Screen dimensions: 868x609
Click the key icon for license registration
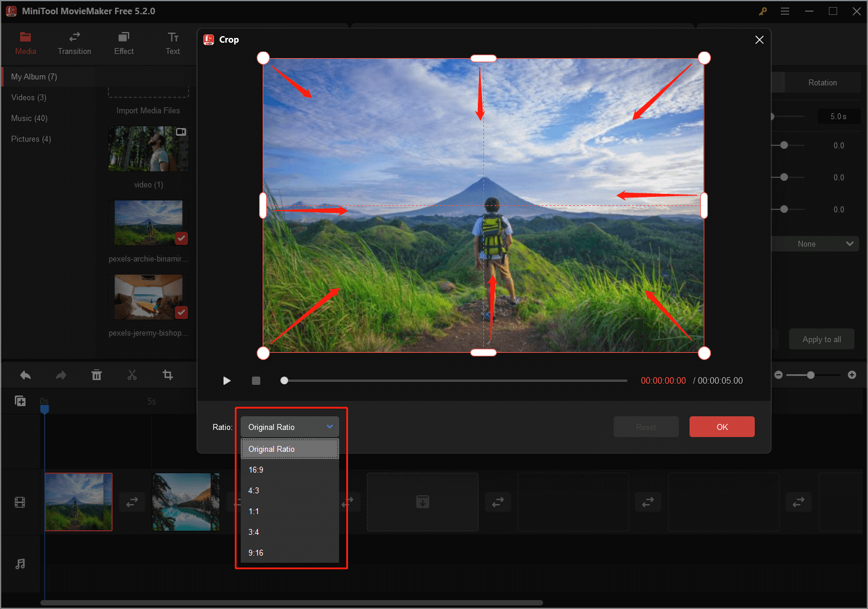[x=762, y=11]
